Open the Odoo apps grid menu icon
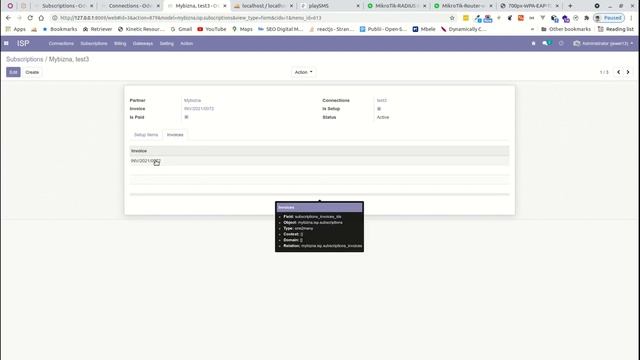The height and width of the screenshot is (360, 640). [6, 43]
